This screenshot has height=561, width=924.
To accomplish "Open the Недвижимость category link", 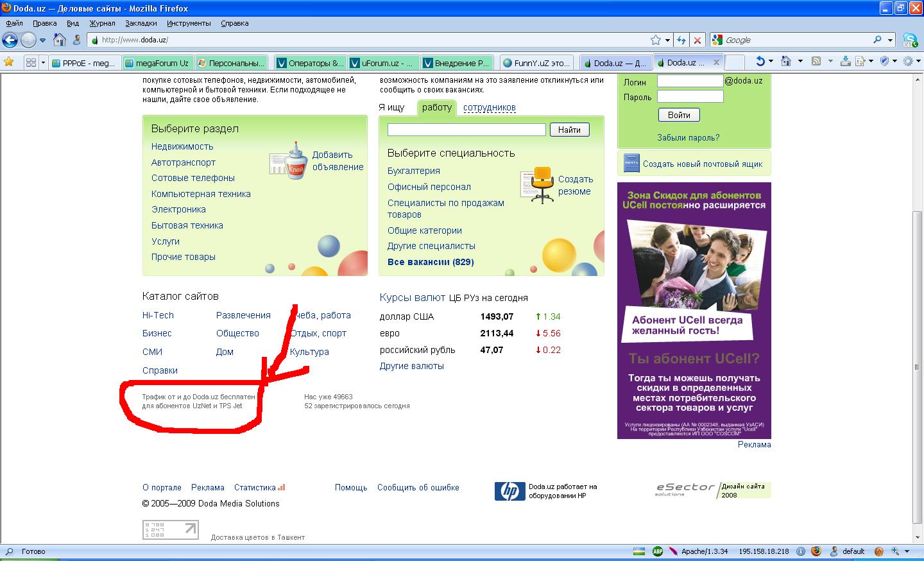I will [182, 146].
